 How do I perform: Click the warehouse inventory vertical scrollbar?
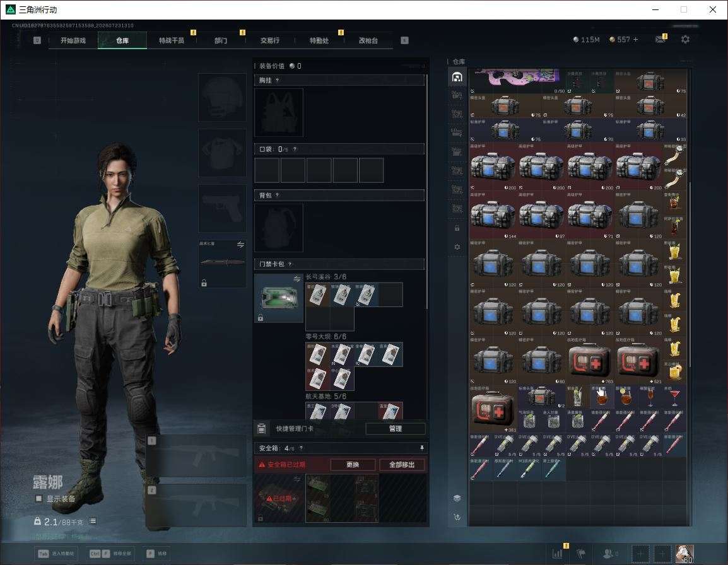pos(690,274)
